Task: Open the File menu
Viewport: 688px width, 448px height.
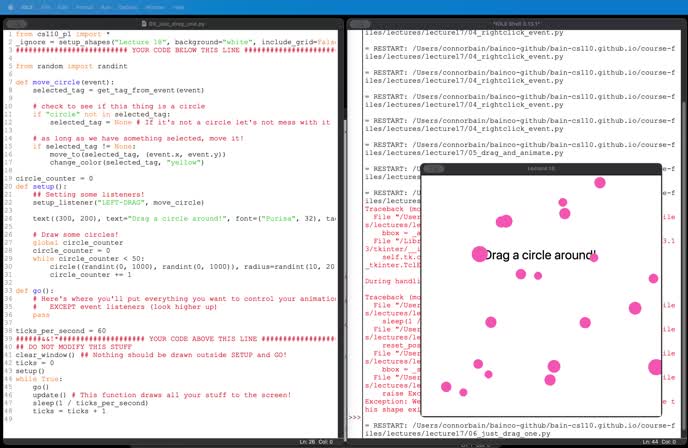Action: pyautogui.click(x=45, y=7)
